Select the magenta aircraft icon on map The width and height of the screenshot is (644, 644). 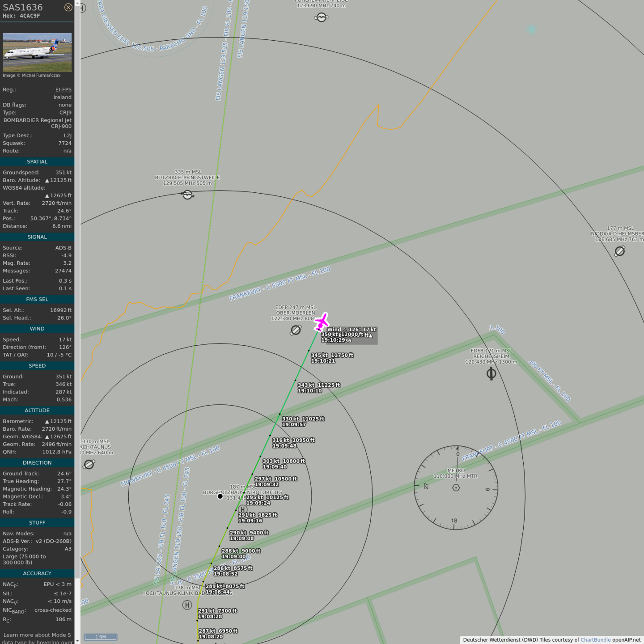click(322, 322)
